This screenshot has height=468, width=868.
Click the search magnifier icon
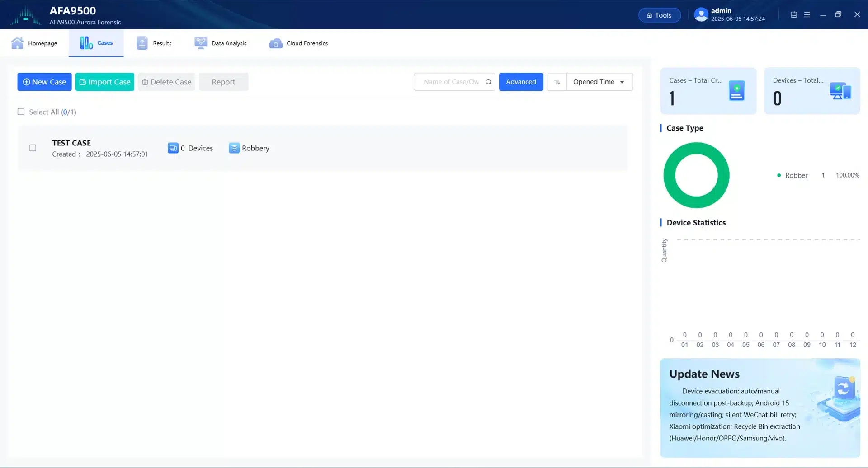tap(488, 82)
